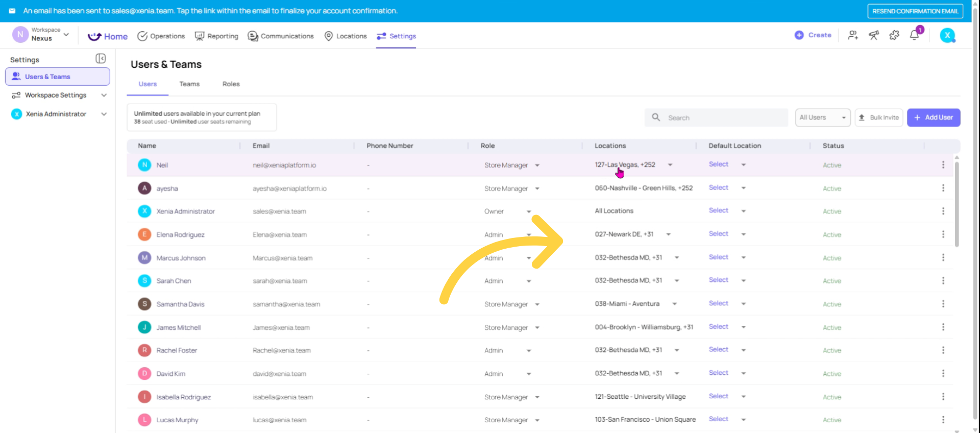Click the email envelope icon in banner

point(12,11)
